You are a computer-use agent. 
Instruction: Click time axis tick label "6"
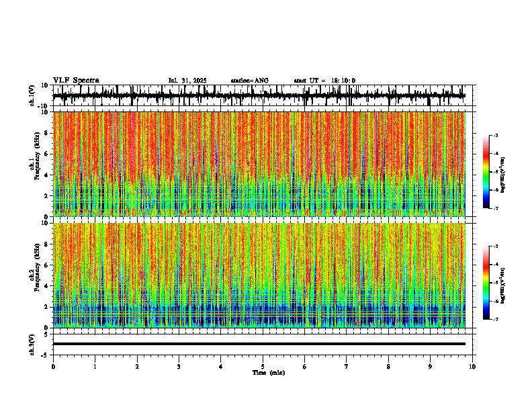305,367
